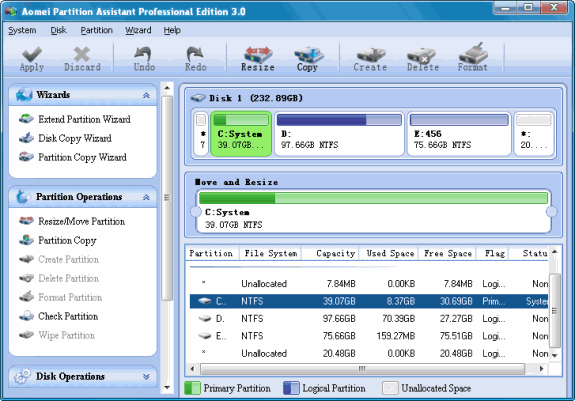Click the Resize toolbar icon
The width and height of the screenshot is (575, 401).
258,55
